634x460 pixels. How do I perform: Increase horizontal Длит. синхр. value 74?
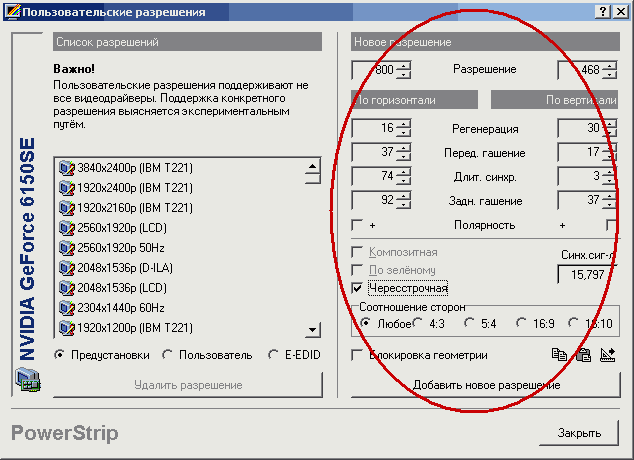coord(403,172)
